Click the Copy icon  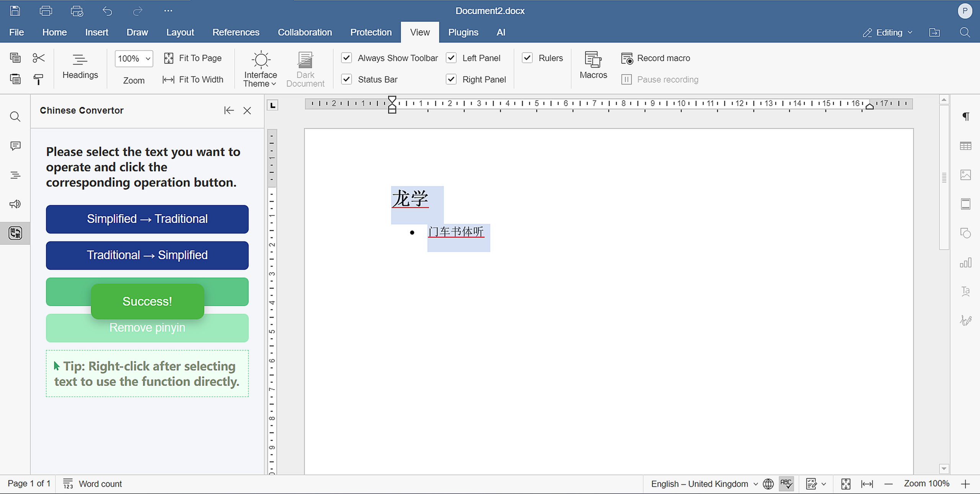(x=15, y=58)
